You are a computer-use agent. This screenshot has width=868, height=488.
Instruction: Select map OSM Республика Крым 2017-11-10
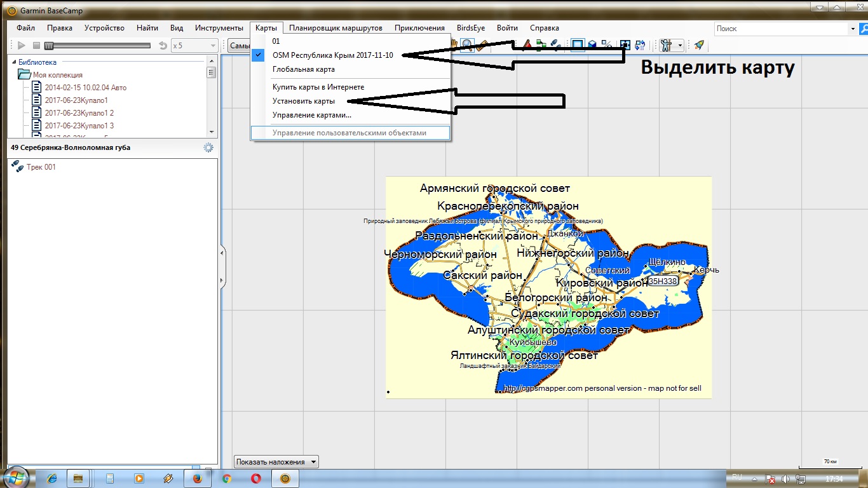click(x=332, y=55)
